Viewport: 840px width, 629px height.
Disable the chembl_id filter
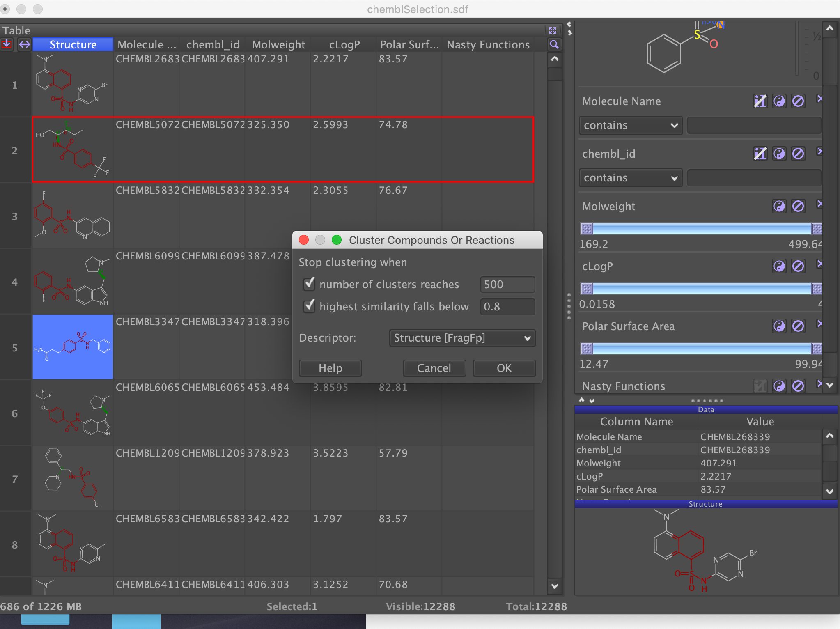click(798, 154)
